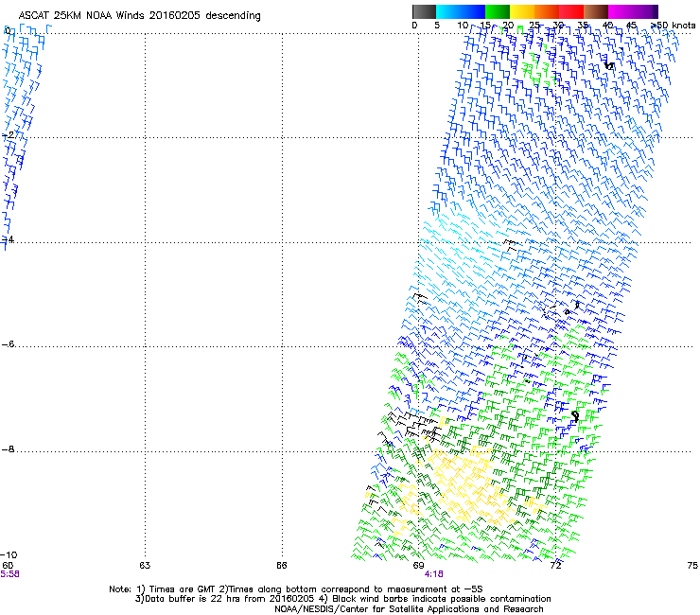Click the "-2" latitude axis label
700x615 pixels.
pyautogui.click(x=8, y=135)
